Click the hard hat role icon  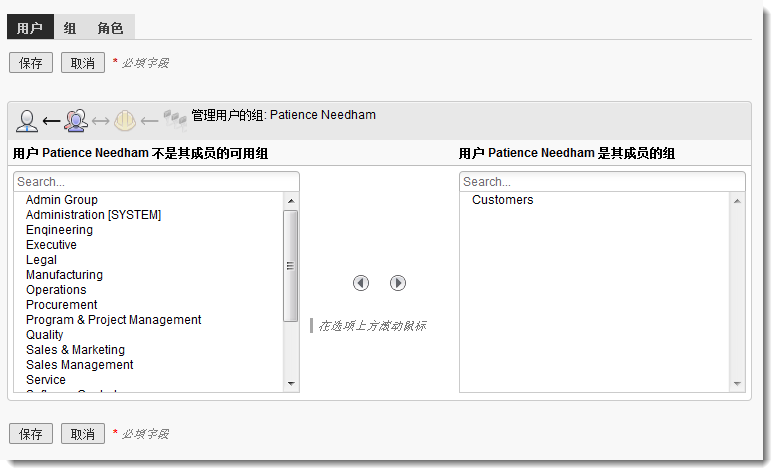(125, 121)
